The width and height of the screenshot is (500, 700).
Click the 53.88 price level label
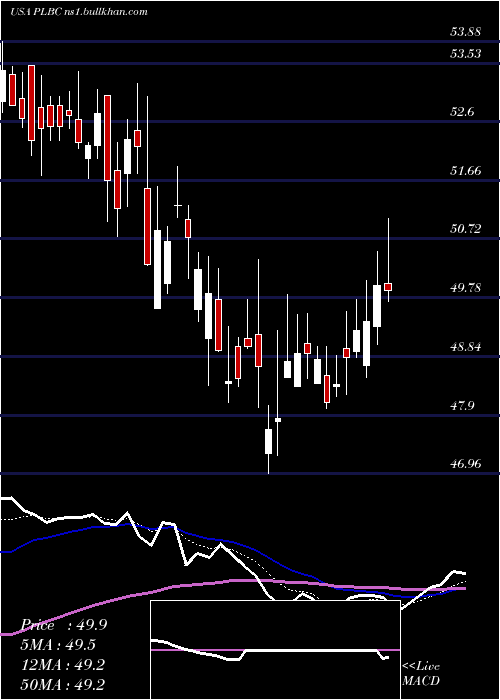(465, 32)
